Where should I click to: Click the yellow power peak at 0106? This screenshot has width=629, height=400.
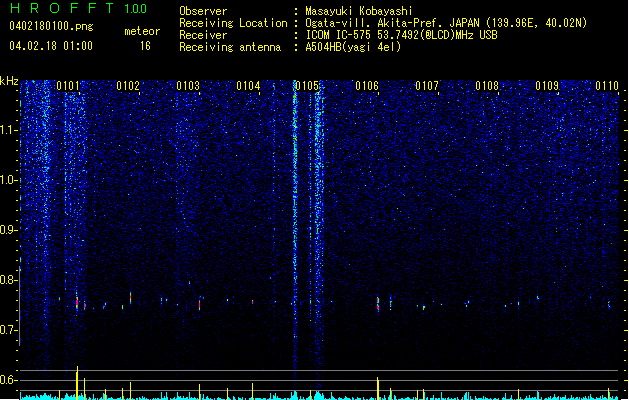pyautogui.click(x=378, y=388)
